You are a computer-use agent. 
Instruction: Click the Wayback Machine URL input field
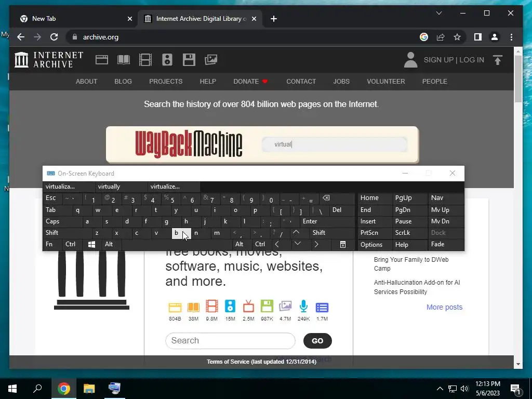click(x=335, y=144)
